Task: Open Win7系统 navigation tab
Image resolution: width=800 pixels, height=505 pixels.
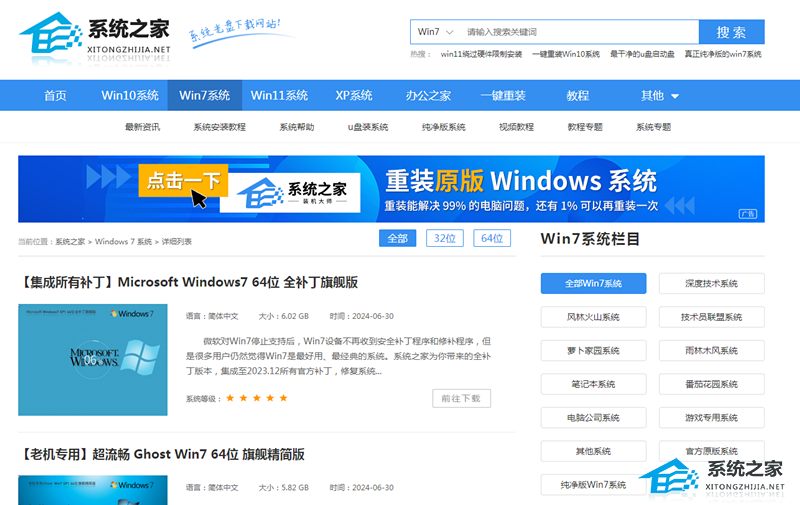Action: pyautogui.click(x=205, y=95)
